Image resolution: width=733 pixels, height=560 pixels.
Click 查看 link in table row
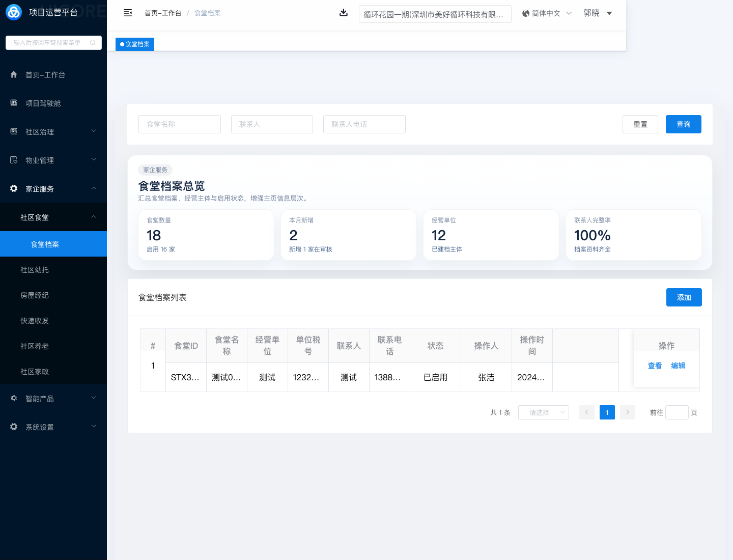(x=655, y=366)
